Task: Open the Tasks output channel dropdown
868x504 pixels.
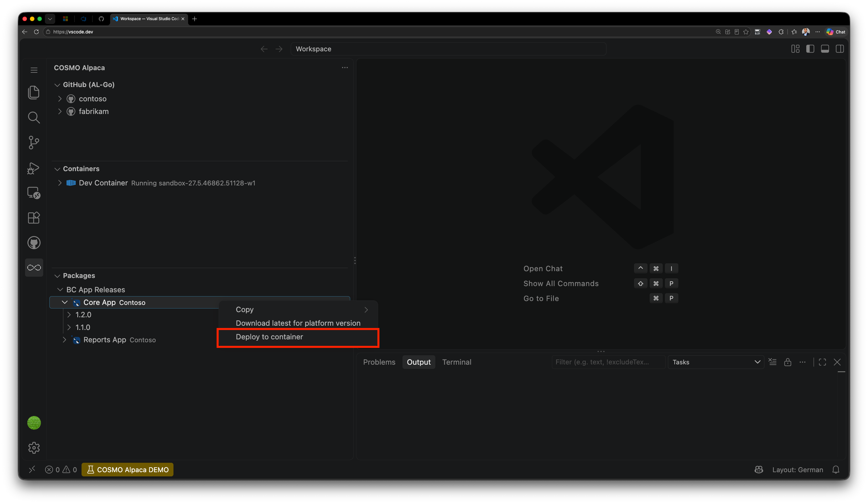Action: point(716,362)
